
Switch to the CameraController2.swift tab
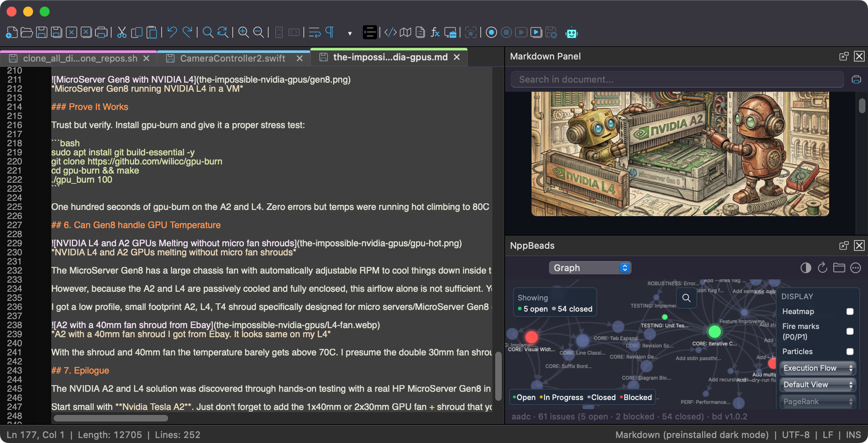233,58
